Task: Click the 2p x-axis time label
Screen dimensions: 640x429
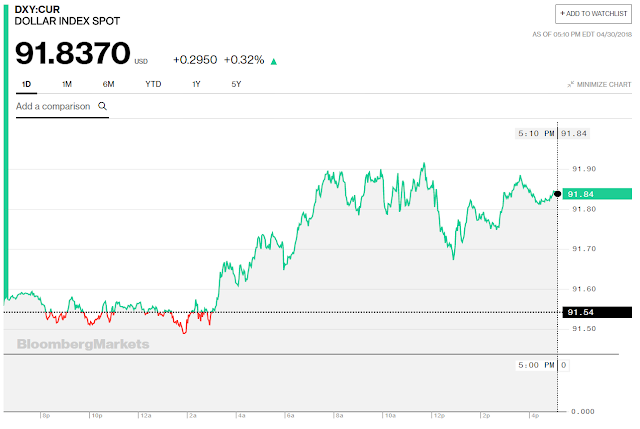Action: 486,416
